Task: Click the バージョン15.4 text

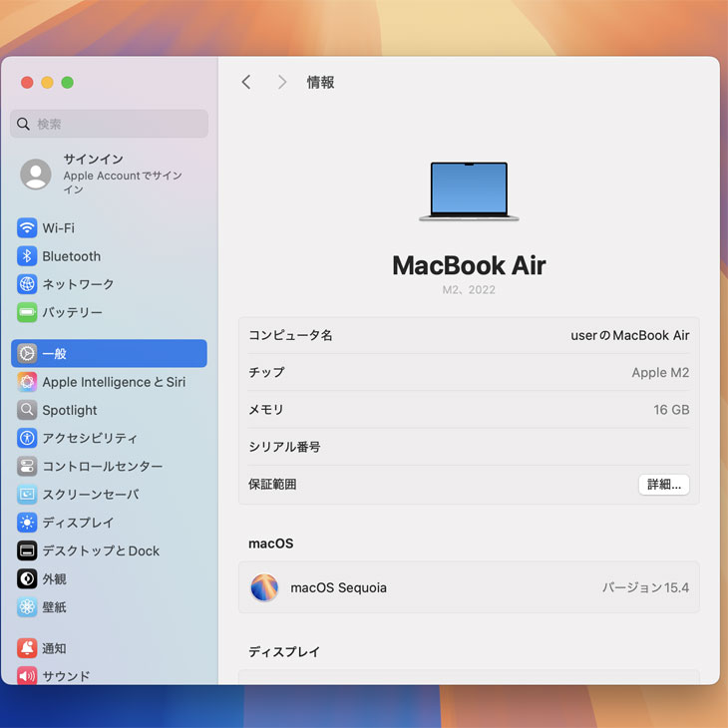Action: [646, 587]
